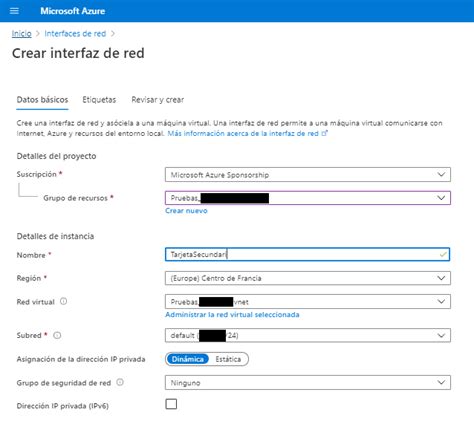The height and width of the screenshot is (427, 474).
Task: Expand the Suscripción dropdown
Action: 308,175
